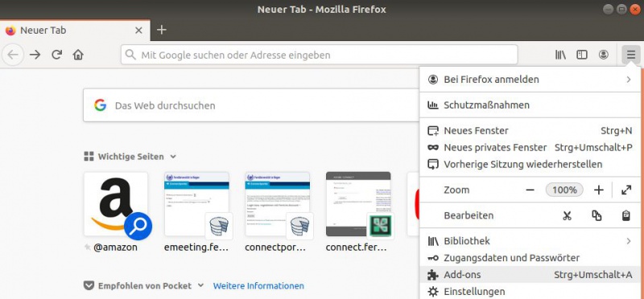Viewport: 644px width, 299px height.
Task: Click the Add-ons puzzle piece icon
Action: coord(433,275)
